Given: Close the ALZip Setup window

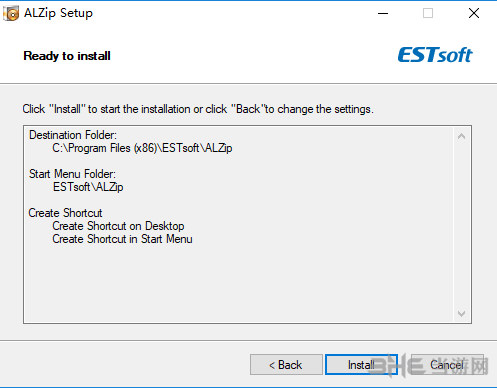Looking at the screenshot, I should 474,13.
